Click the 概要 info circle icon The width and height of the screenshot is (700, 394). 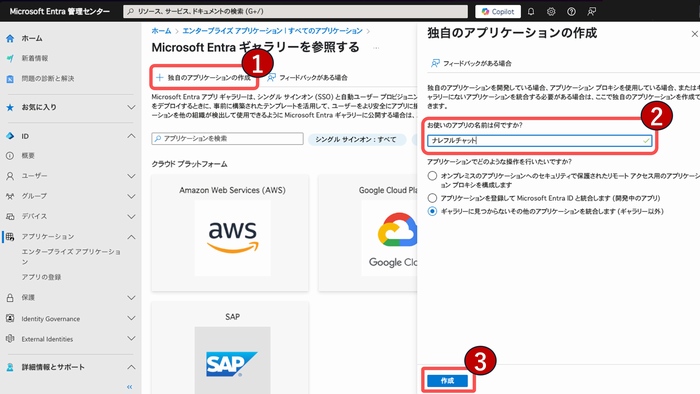click(10, 155)
